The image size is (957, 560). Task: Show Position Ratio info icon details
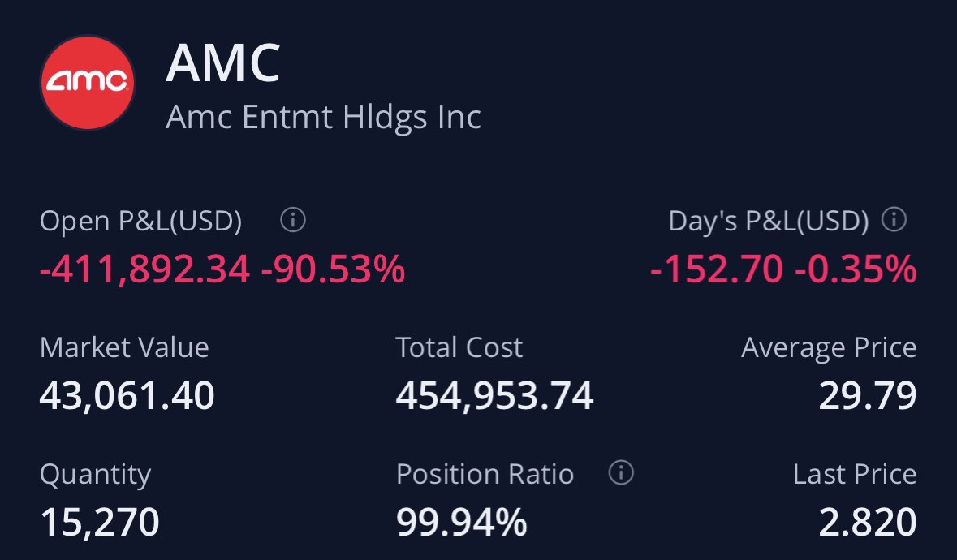[620, 473]
